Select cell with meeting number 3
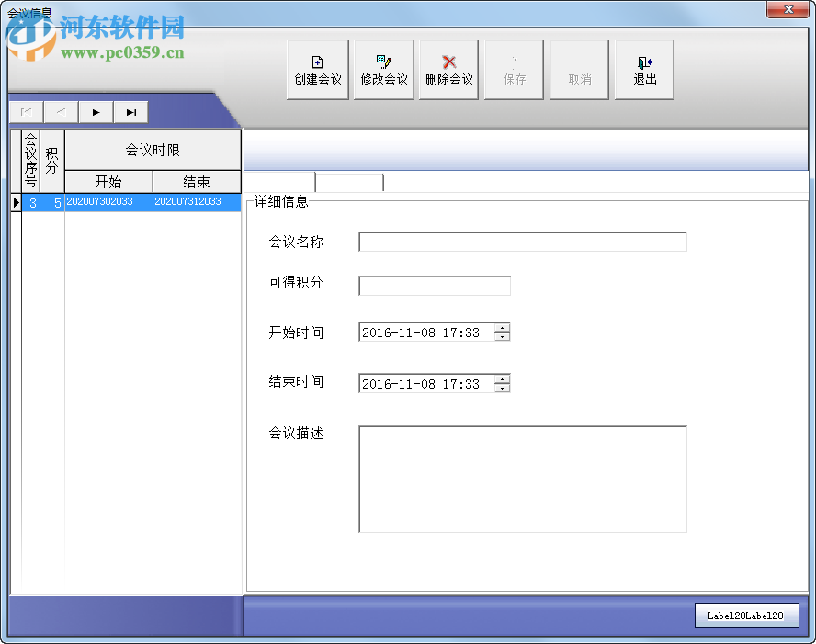816x644 pixels. (31, 202)
